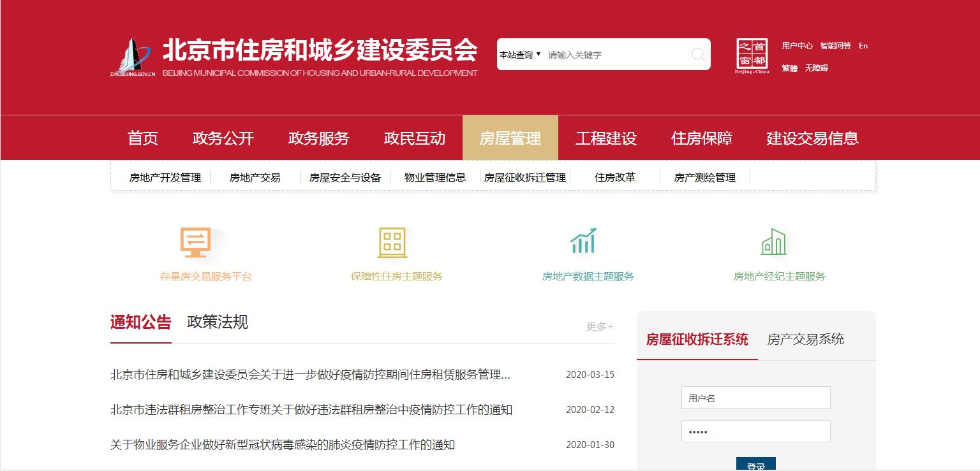Click the 登录 button
980x471 pixels.
pos(756,464)
